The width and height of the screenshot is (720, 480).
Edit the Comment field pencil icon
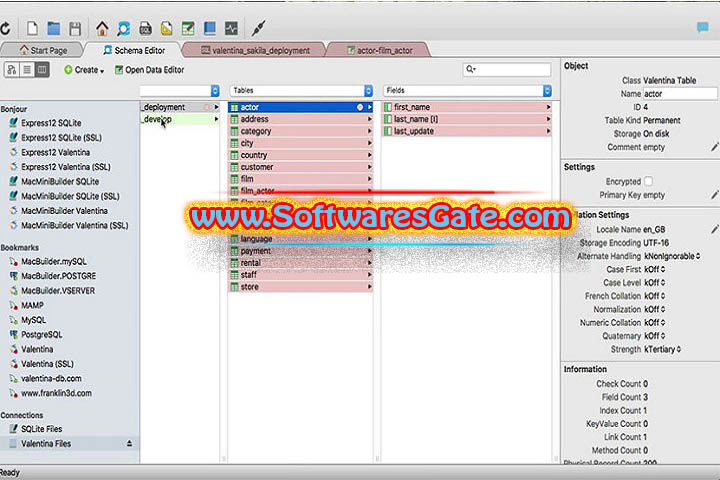pyautogui.click(x=714, y=147)
